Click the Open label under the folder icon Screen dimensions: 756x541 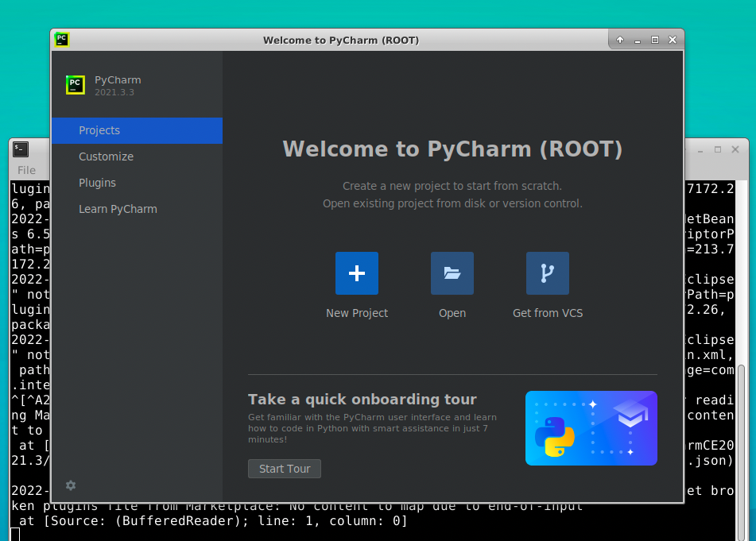coord(452,313)
